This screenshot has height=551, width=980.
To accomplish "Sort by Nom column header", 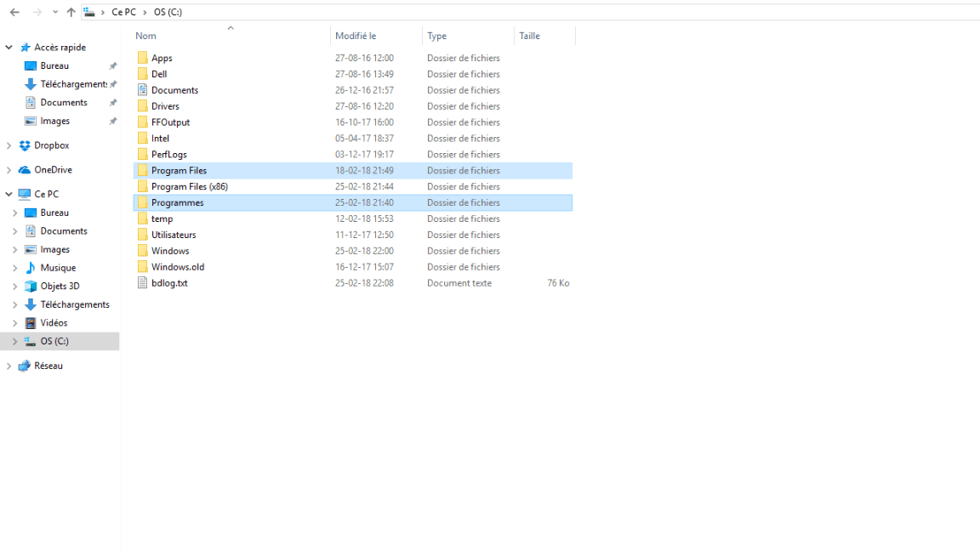I will (145, 36).
